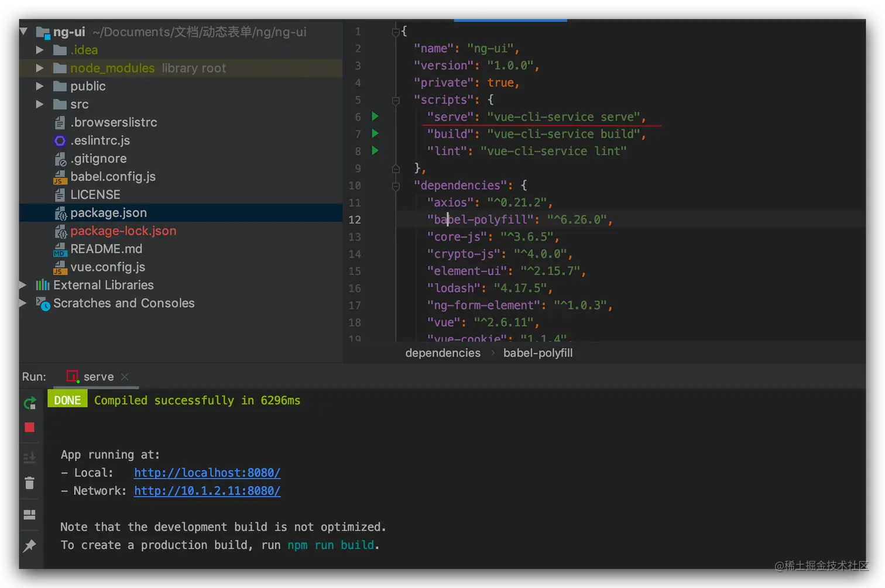Run the serve script gutter arrow
885x588 pixels.
click(375, 116)
